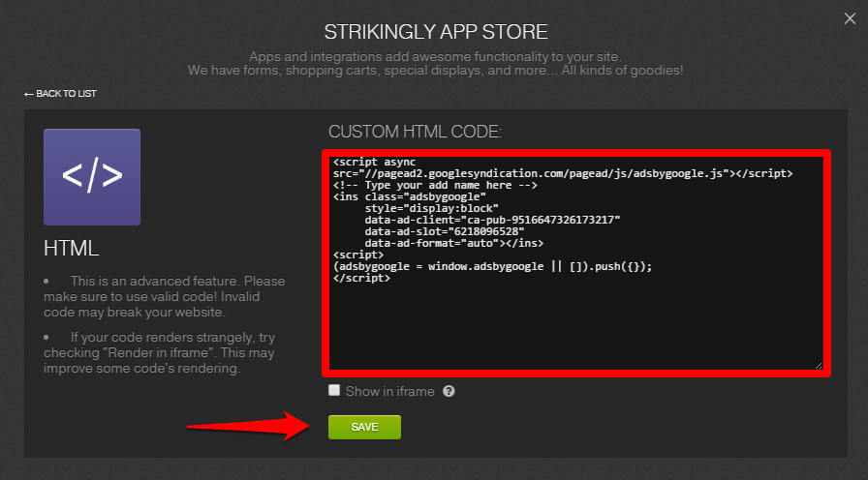Click the HTML title under the icon
The width and height of the screenshot is (868, 480).
[72, 249]
